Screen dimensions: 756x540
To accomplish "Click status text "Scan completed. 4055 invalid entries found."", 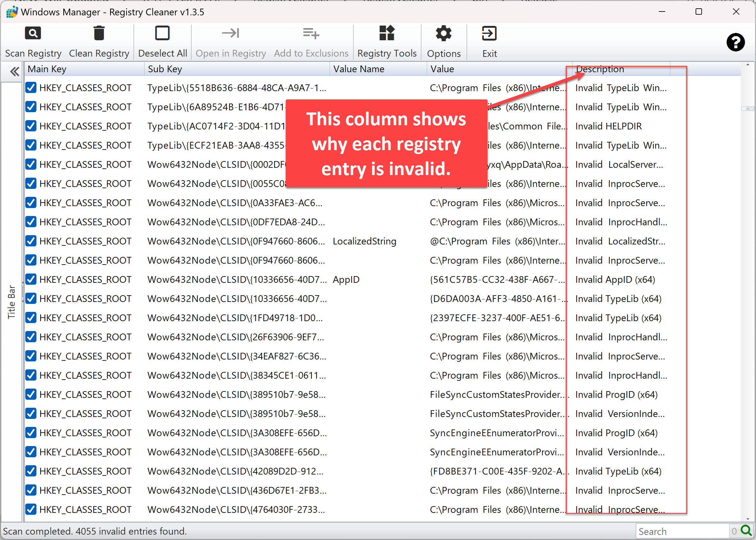I will [95, 531].
